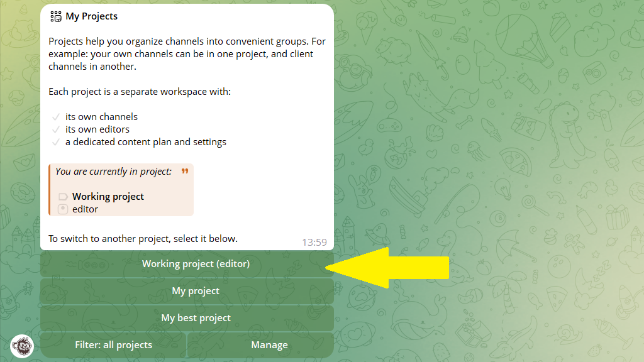Click checkmark beside its own channels
This screenshot has width=644, height=362.
(56, 117)
